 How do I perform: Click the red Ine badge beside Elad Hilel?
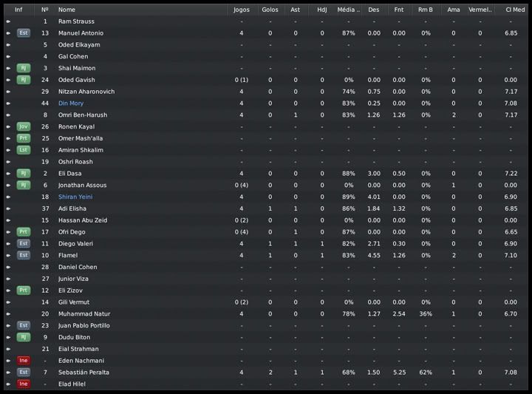point(24,384)
